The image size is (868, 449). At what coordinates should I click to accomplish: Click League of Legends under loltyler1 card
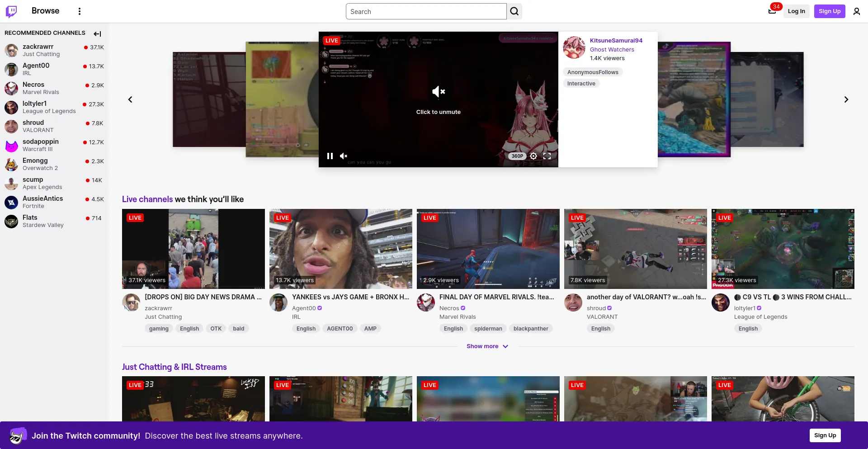coord(761,317)
